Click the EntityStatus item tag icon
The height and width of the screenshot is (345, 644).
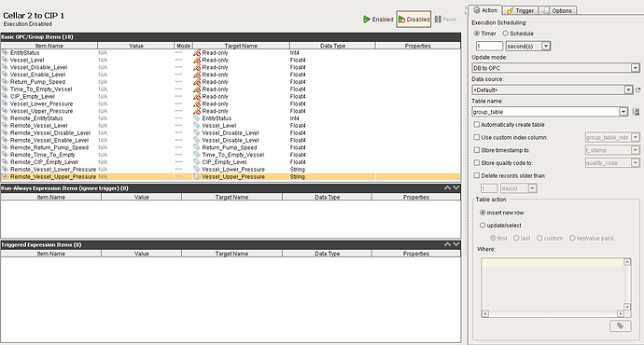click(5, 53)
